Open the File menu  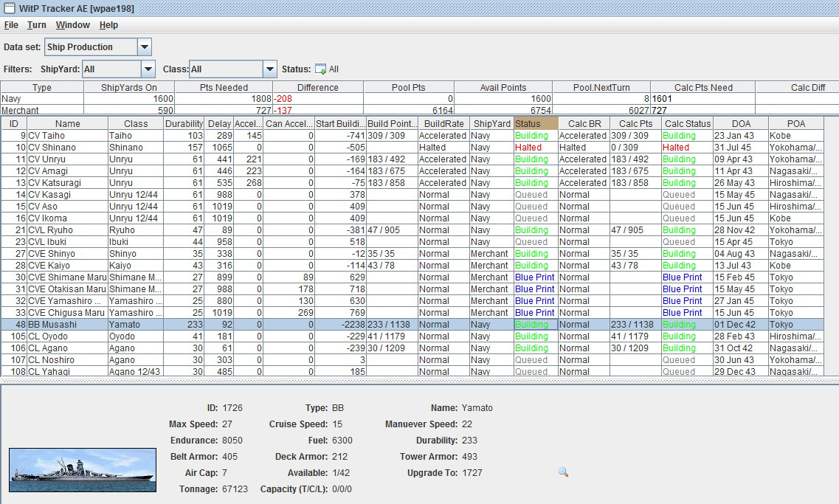11,25
